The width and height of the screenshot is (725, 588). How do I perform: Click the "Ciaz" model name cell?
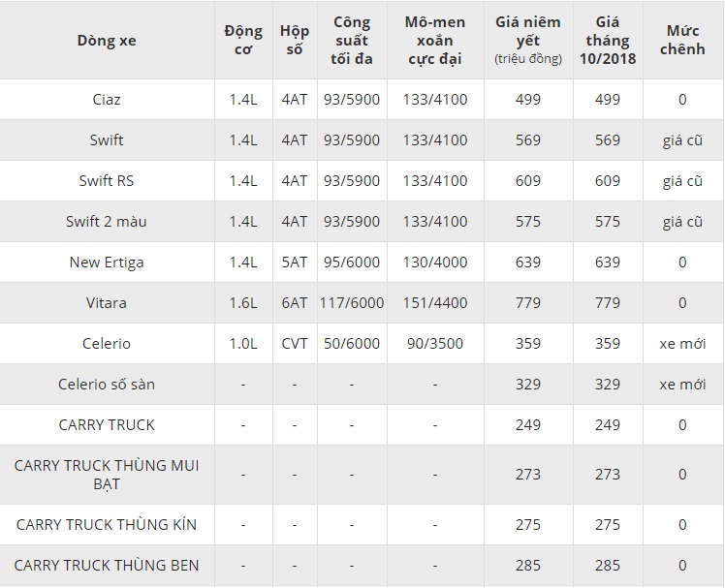click(x=107, y=100)
